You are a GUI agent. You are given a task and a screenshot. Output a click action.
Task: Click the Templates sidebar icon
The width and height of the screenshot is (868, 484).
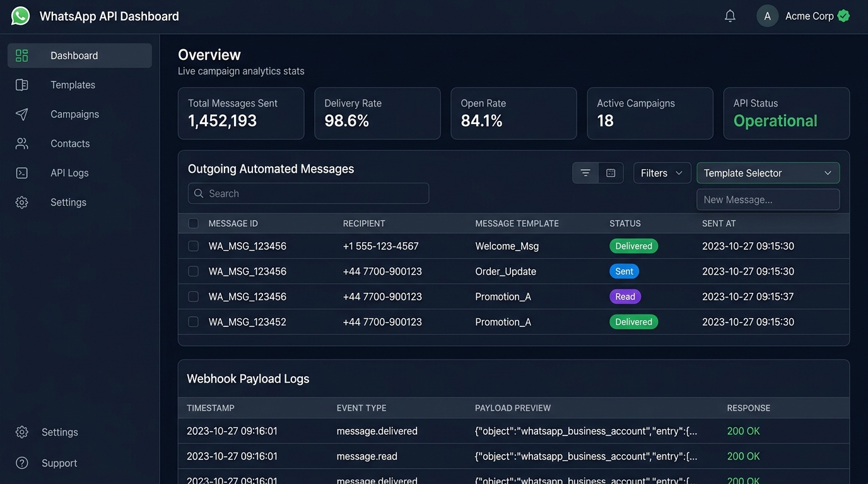point(22,85)
